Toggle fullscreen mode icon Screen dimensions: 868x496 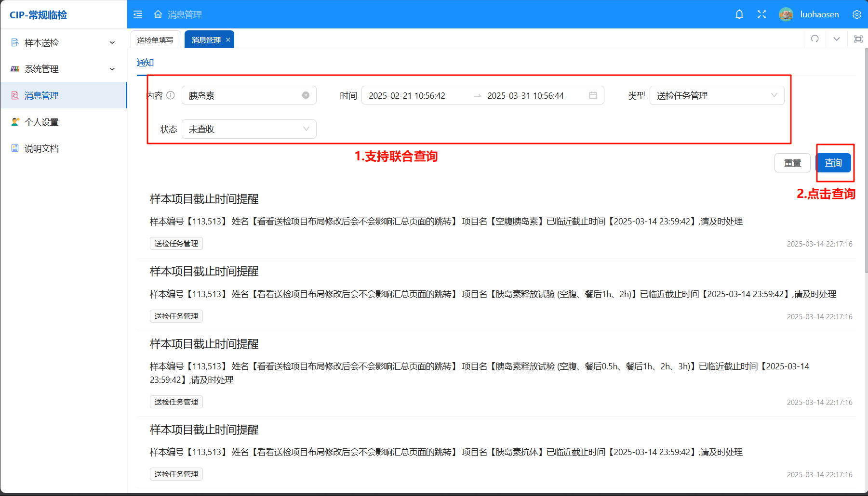tap(761, 14)
